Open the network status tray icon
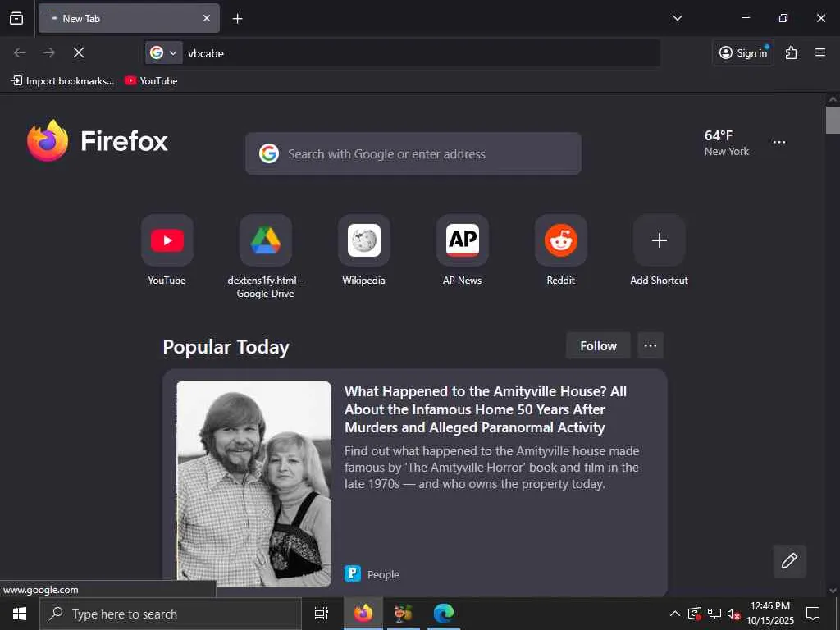The height and width of the screenshot is (630, 840). point(714,614)
